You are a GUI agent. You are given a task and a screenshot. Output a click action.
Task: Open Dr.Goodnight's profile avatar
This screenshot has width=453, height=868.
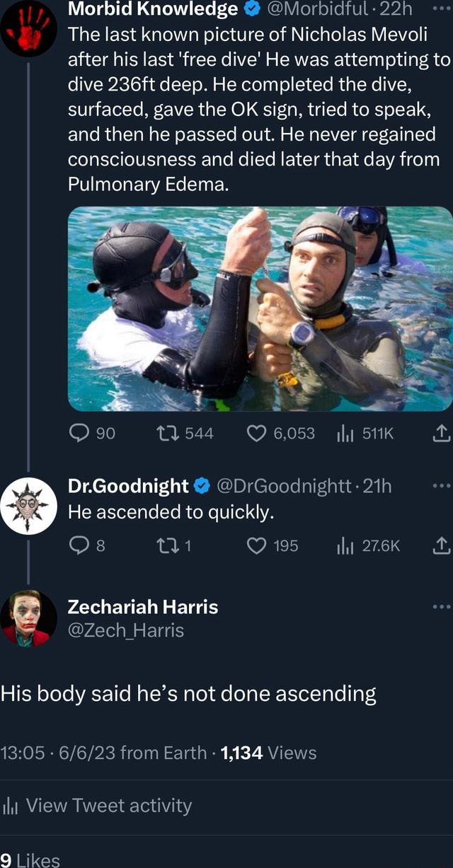tap(28, 505)
